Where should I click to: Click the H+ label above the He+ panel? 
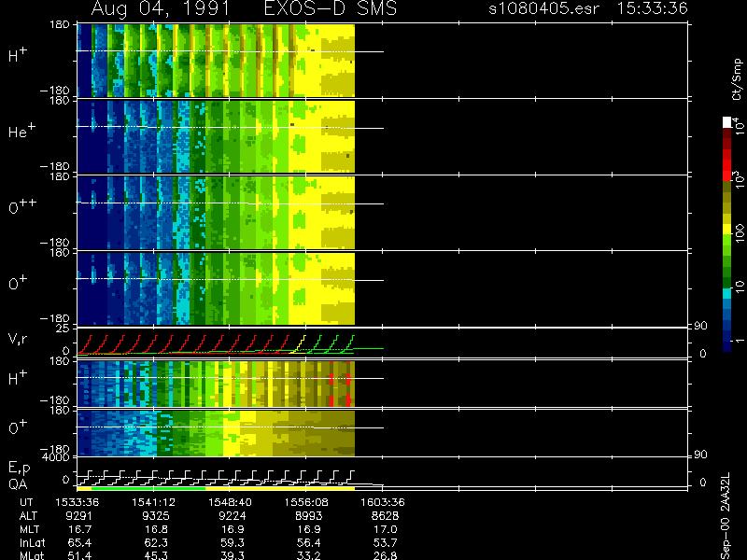coord(18,55)
